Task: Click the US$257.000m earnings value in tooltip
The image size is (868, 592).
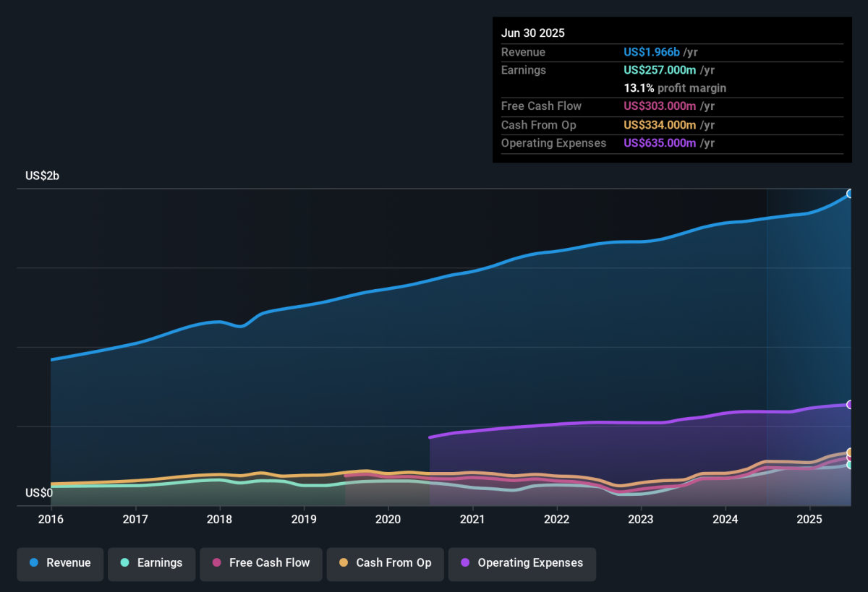Action: tap(660, 70)
